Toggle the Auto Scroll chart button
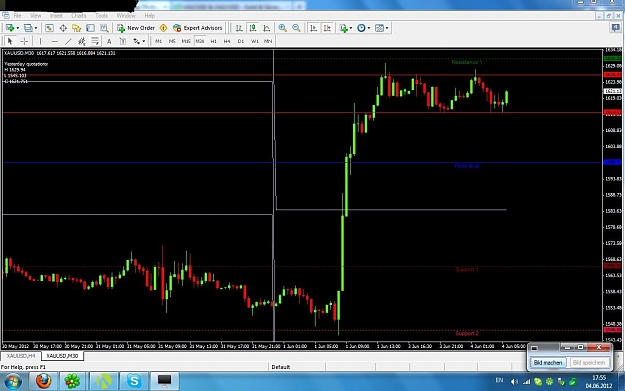The image size is (625, 391). (x=314, y=28)
